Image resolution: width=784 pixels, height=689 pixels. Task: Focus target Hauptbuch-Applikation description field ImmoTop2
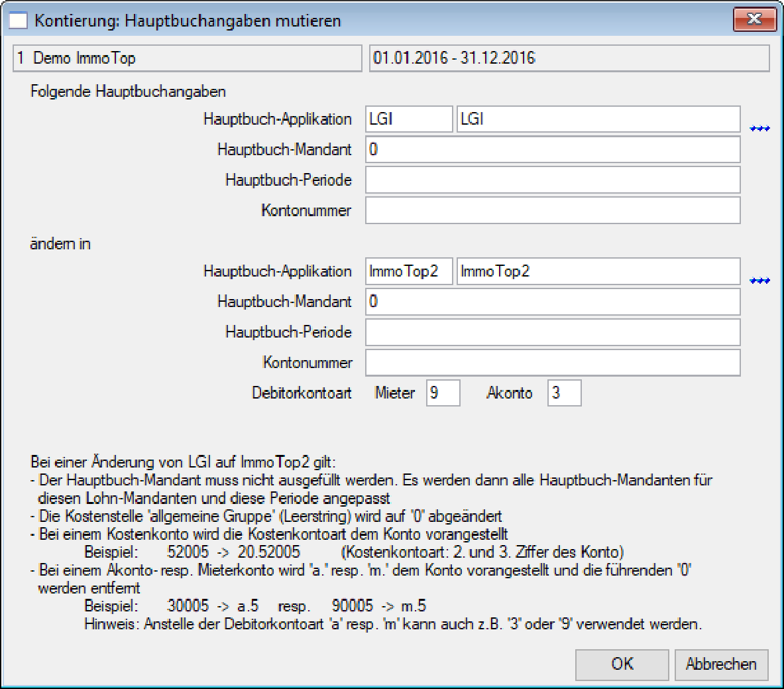tap(598, 271)
